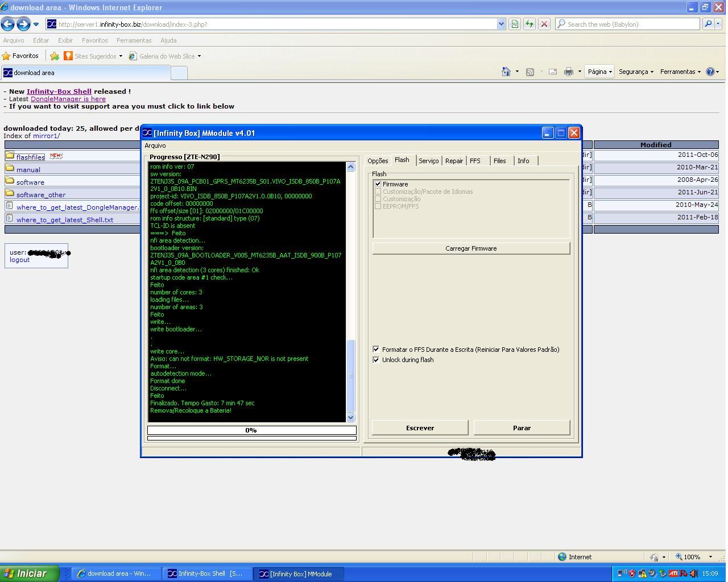Viewport: 728px width, 582px height.
Task: Uncheck the Firmware checkbox
Action: (378, 184)
